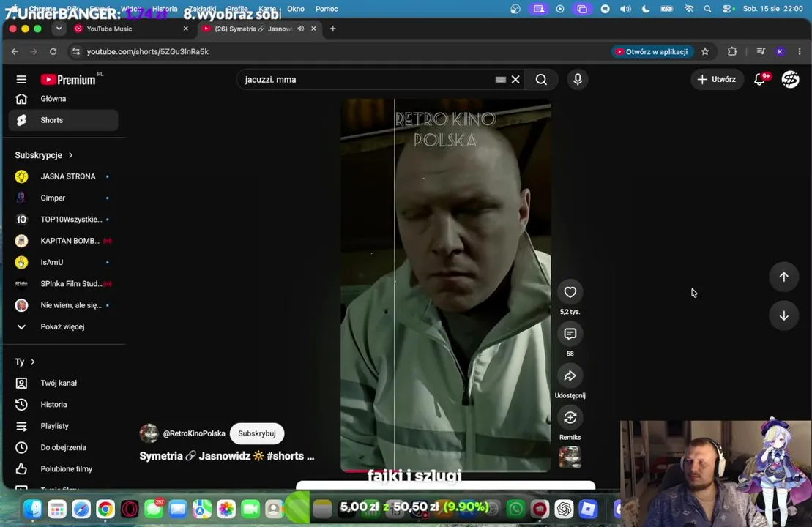
Task: Click the jacuzzi. mma search field
Action: 368,79
